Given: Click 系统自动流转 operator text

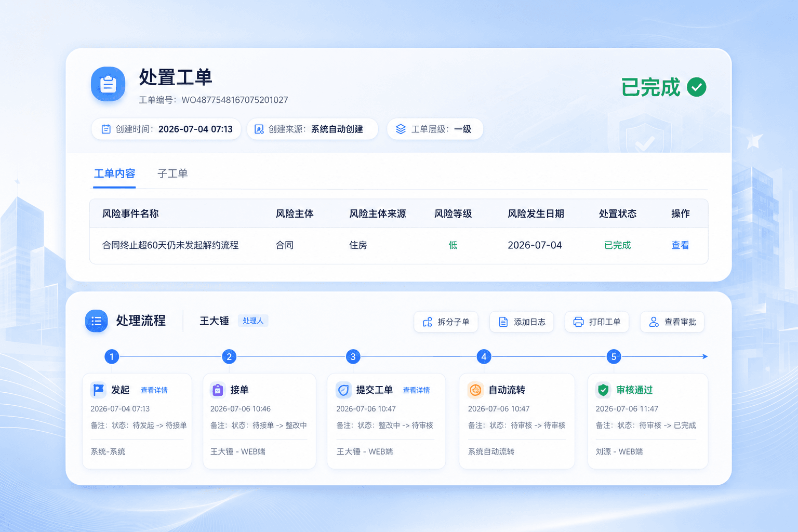Looking at the screenshot, I should click(491, 451).
